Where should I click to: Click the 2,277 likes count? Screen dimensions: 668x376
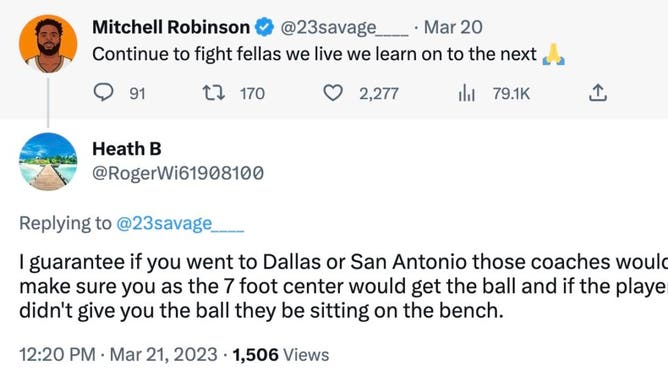pyautogui.click(x=379, y=94)
